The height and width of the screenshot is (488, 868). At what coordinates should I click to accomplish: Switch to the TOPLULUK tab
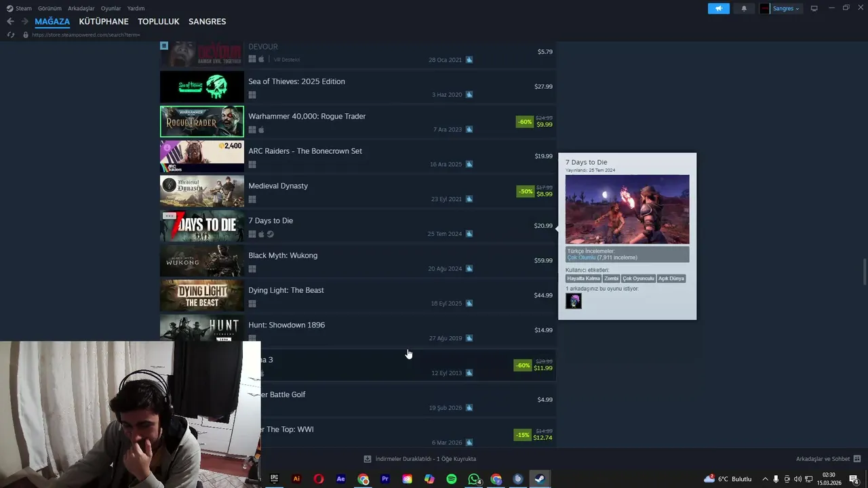click(159, 22)
